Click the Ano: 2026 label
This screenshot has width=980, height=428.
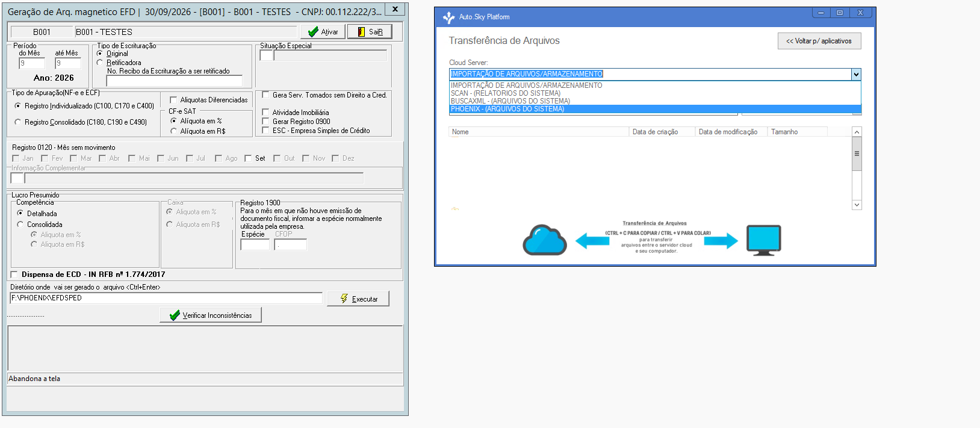[x=54, y=78]
